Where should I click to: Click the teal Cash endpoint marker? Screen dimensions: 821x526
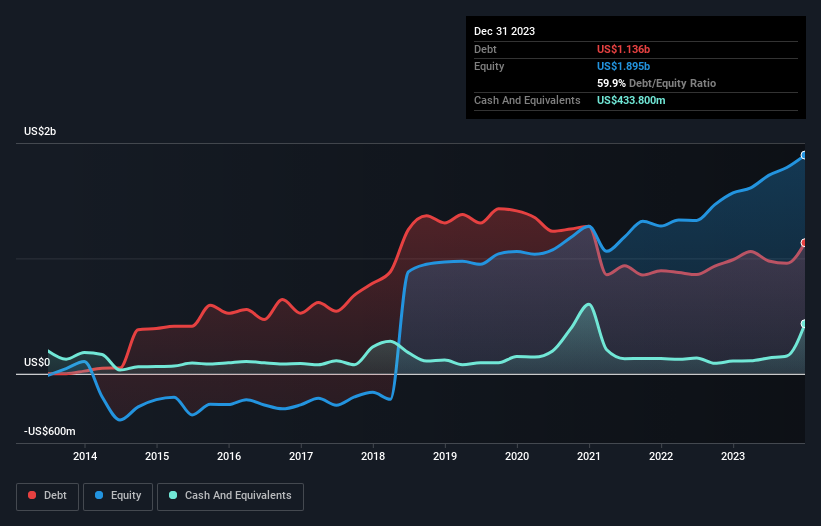pos(804,324)
